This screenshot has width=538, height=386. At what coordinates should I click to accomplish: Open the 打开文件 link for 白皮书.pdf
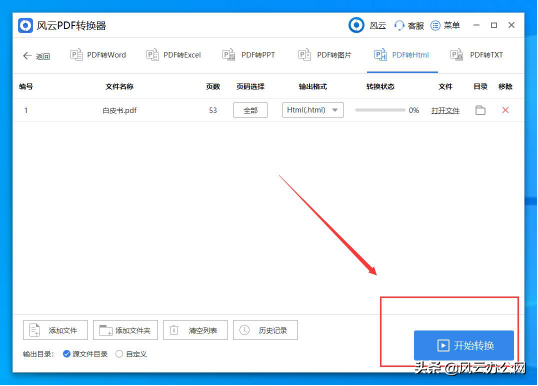pos(445,110)
